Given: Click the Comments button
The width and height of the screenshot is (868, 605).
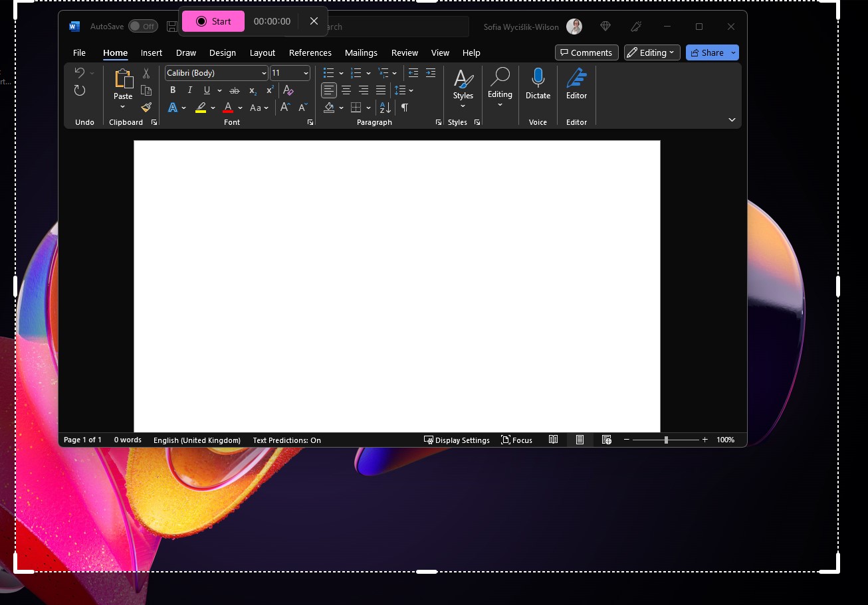Looking at the screenshot, I should [x=586, y=52].
